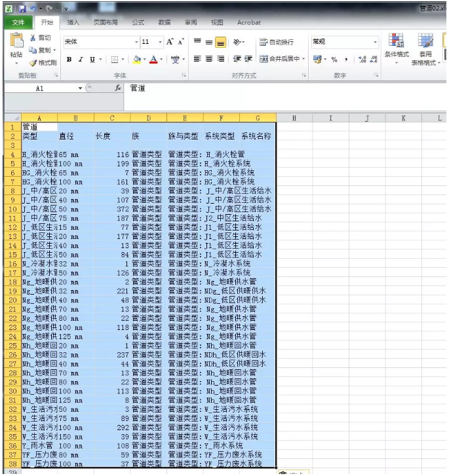The image size is (449, 476).
Task: Switch to the Insert (插入) tab
Action: pos(73,22)
